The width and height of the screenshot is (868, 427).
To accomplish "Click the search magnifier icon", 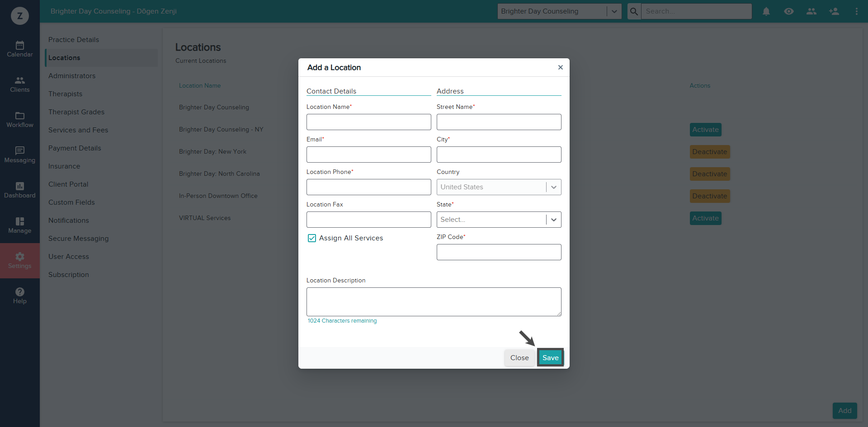I will [634, 11].
